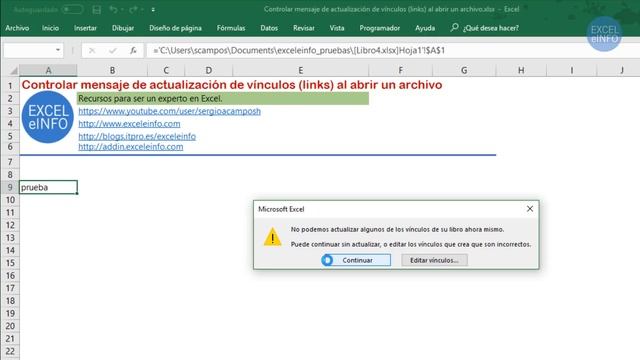The height and width of the screenshot is (360, 640).
Task: Open the Archivo menu
Action: pos(17,28)
